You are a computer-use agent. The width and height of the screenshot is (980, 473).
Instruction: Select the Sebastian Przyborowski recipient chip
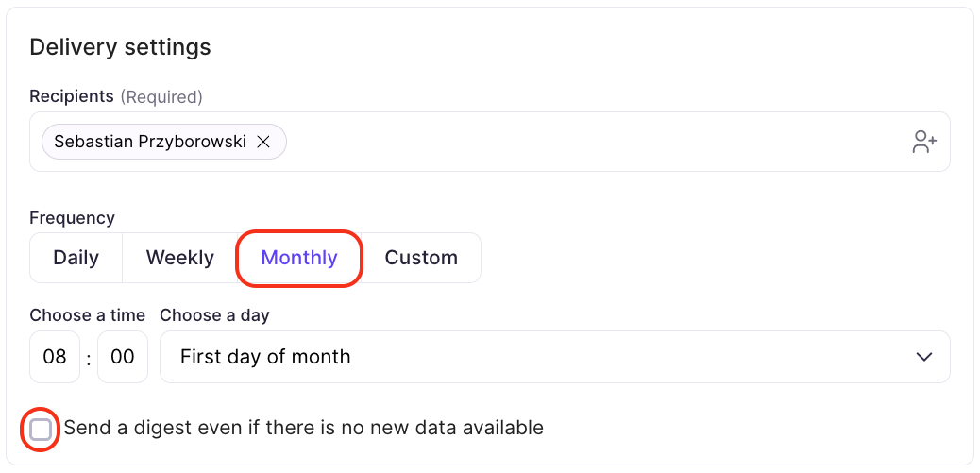point(149,142)
